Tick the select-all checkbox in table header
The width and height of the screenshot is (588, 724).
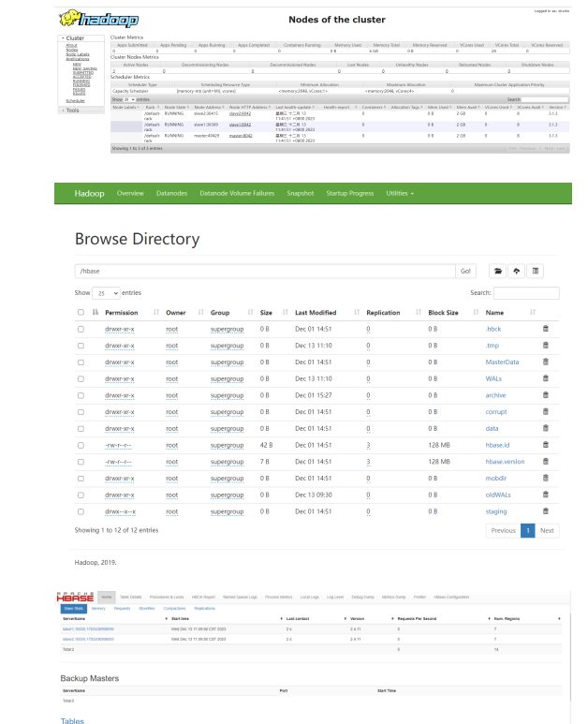coord(81,313)
